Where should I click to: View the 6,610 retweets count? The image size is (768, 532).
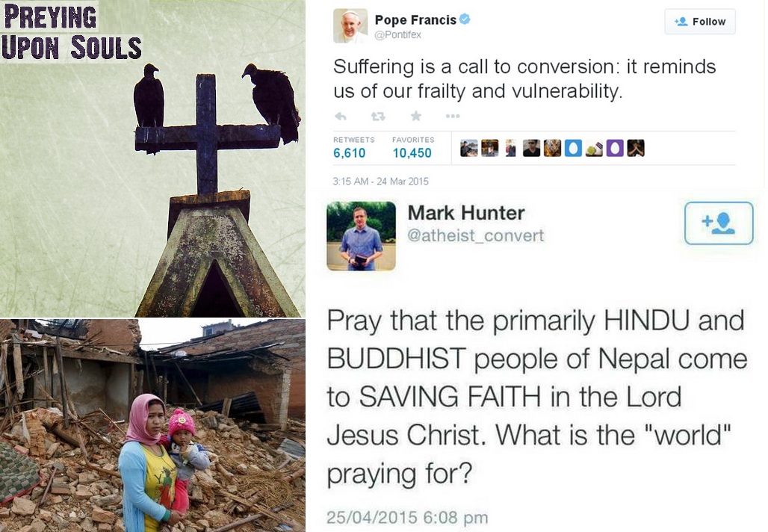point(349,153)
